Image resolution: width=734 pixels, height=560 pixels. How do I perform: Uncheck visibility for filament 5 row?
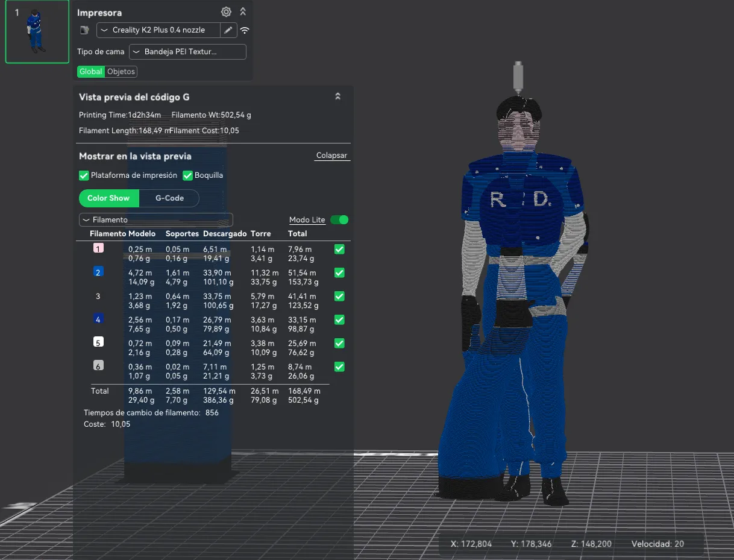coord(339,343)
